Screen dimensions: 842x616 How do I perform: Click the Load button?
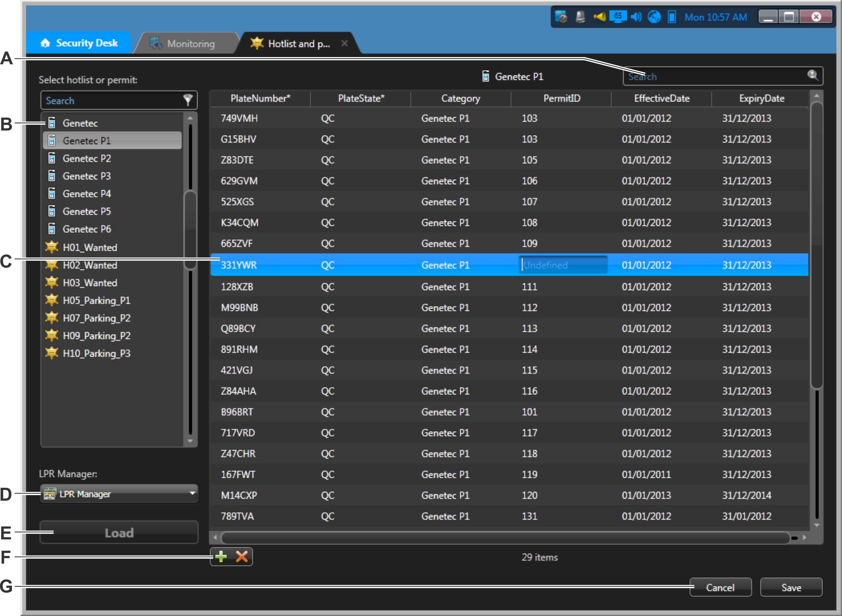119,532
